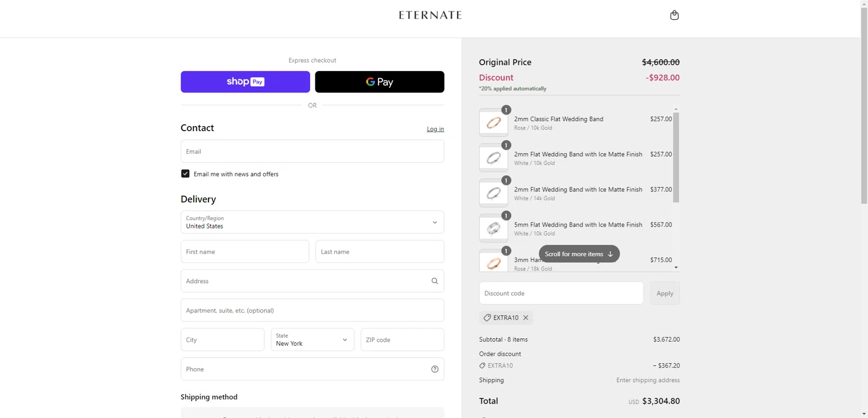The height and width of the screenshot is (418, 868).
Task: Click the 'Express checkout' label
Action: coord(312,60)
